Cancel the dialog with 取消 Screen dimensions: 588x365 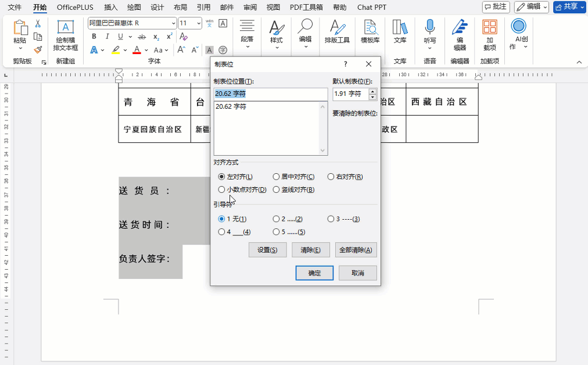pos(358,273)
